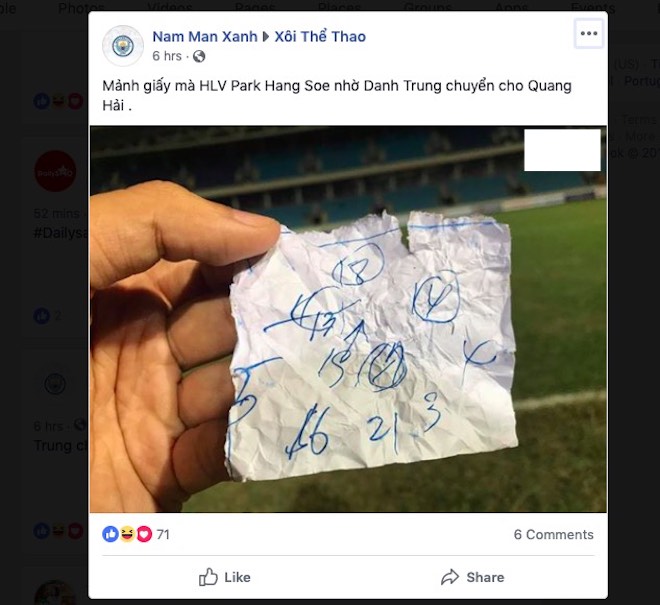
Task: Click the globe public audience icon
Action: click(x=199, y=56)
